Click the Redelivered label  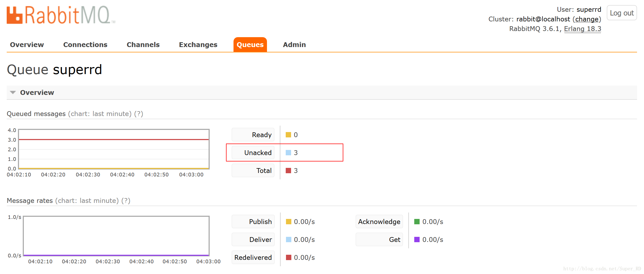[253, 257]
